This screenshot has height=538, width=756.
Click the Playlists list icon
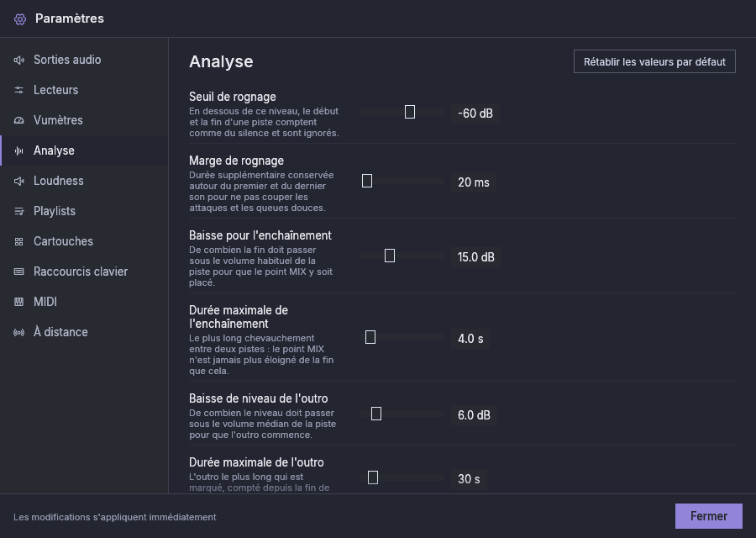(18, 211)
